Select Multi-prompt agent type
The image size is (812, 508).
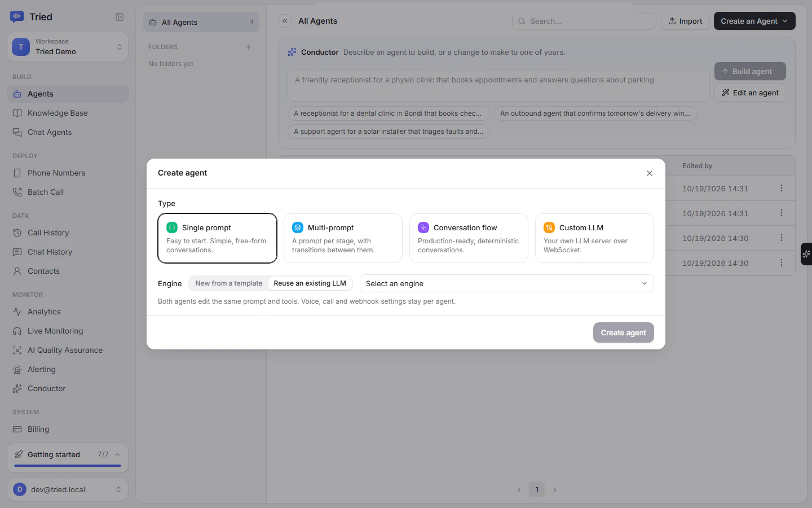click(x=343, y=238)
